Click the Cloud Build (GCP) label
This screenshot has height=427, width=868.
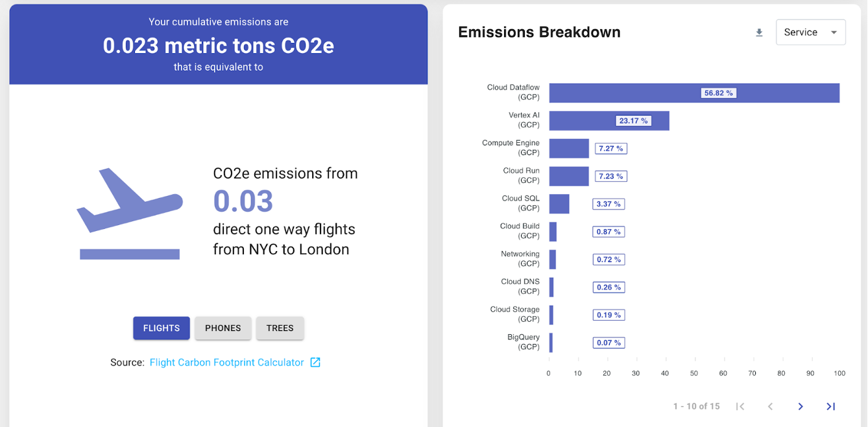pos(520,231)
